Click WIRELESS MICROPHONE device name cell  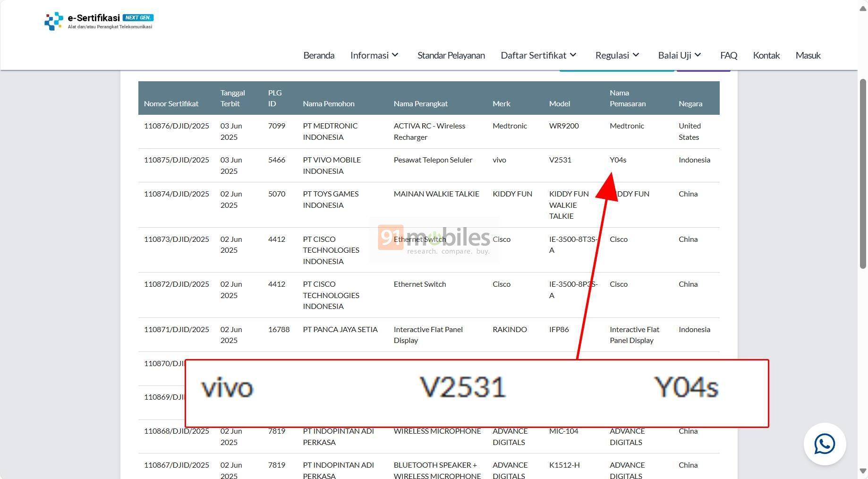(x=437, y=431)
